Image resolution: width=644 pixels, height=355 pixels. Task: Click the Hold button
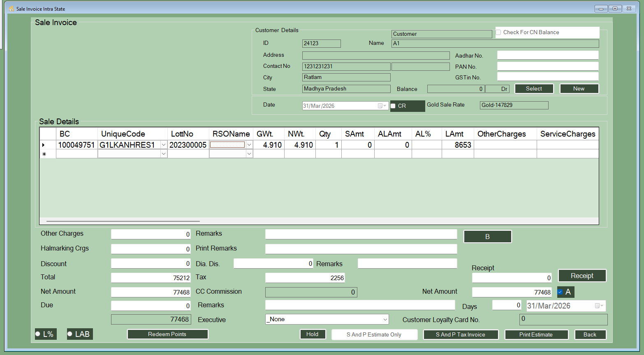point(313,334)
